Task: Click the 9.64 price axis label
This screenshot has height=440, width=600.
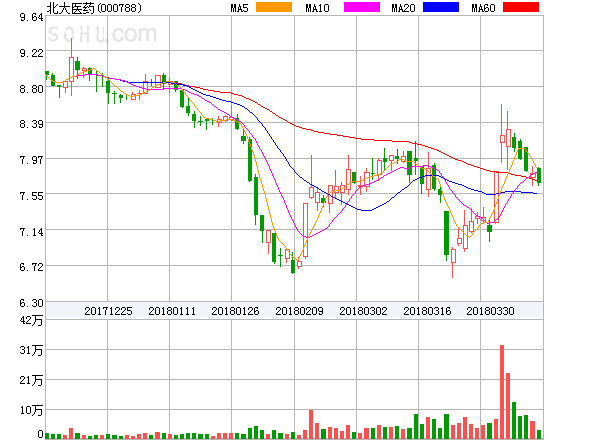Action: tap(31, 17)
